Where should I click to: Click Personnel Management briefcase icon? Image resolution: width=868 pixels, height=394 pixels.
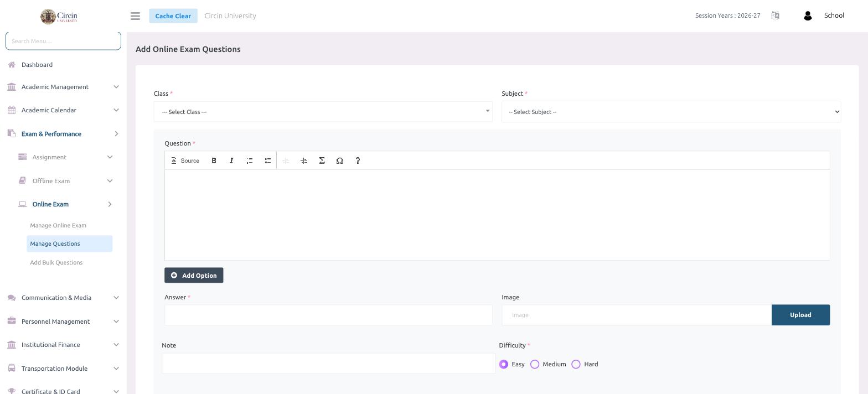tap(12, 321)
